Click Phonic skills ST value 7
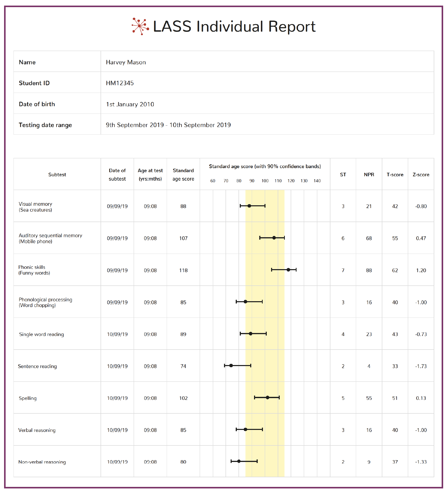The height and width of the screenshot is (493, 448). [x=343, y=270]
